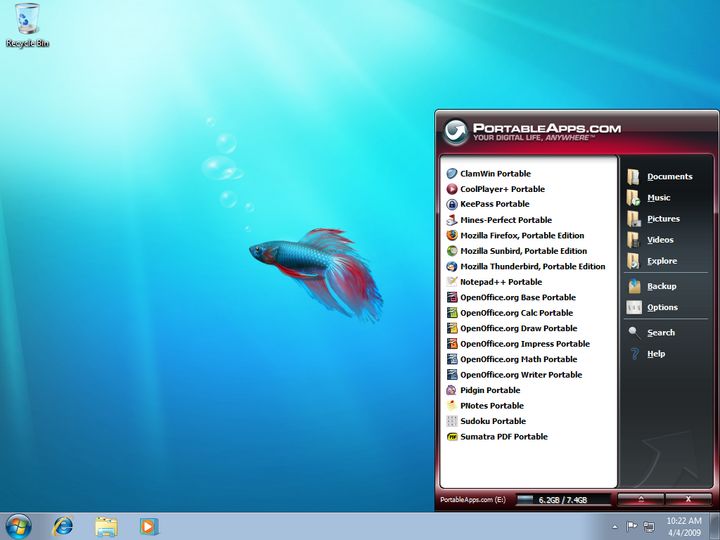Click the Pidgin Portable icon
The height and width of the screenshot is (540, 720).
[452, 390]
